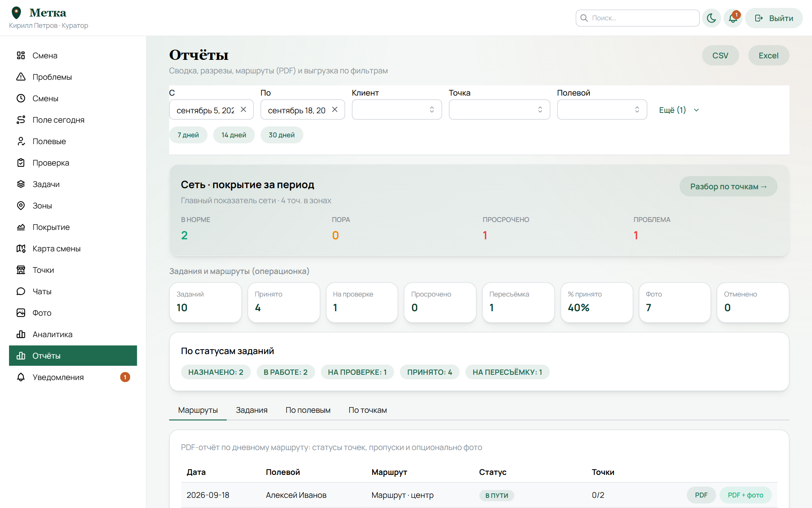Export report as Excel

click(x=768, y=56)
